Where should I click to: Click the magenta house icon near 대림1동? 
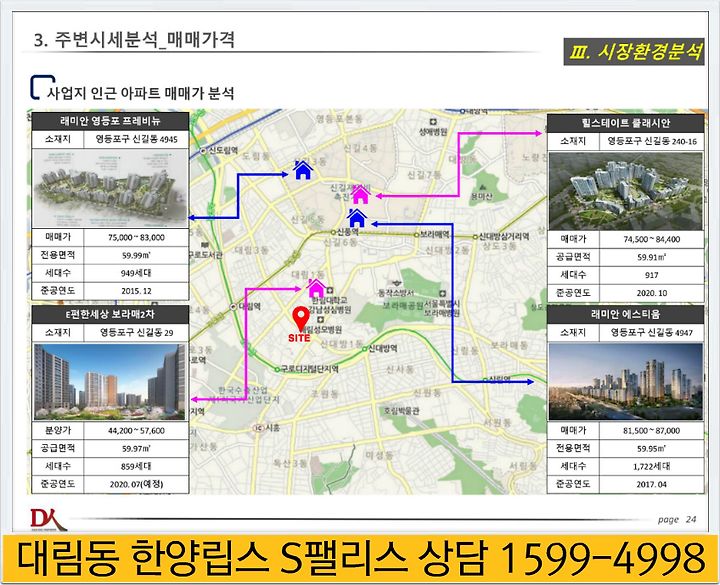point(316,288)
